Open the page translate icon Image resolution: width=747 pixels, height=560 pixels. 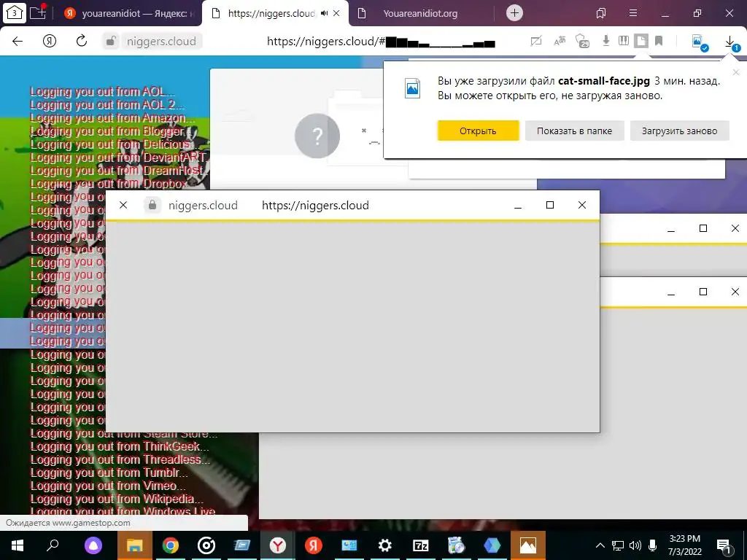click(x=560, y=42)
